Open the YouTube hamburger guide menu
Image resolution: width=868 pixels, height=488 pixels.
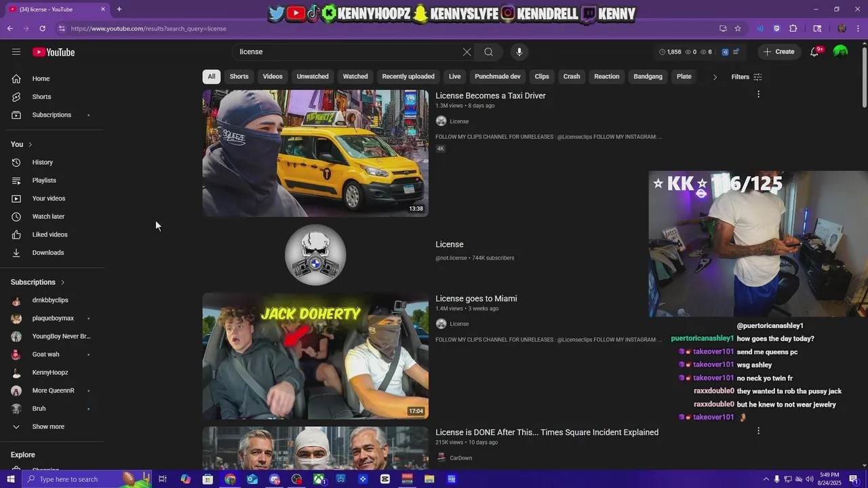[16, 52]
